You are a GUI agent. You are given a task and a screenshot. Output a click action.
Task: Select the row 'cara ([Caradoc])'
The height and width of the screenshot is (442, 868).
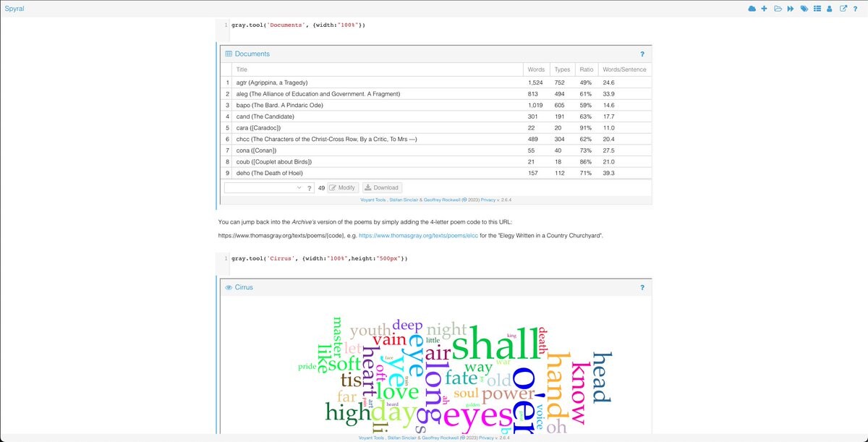coord(436,128)
